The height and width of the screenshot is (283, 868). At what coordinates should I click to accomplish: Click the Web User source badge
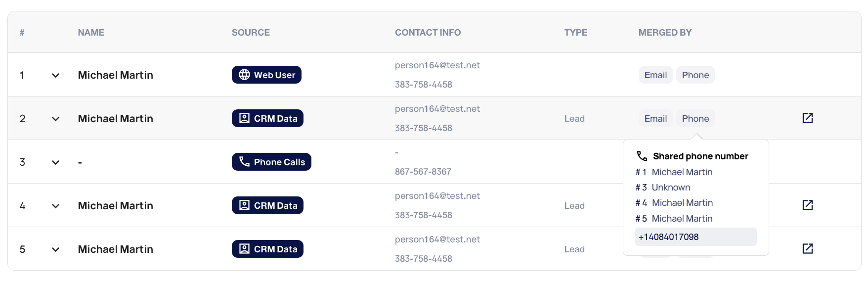tap(266, 75)
